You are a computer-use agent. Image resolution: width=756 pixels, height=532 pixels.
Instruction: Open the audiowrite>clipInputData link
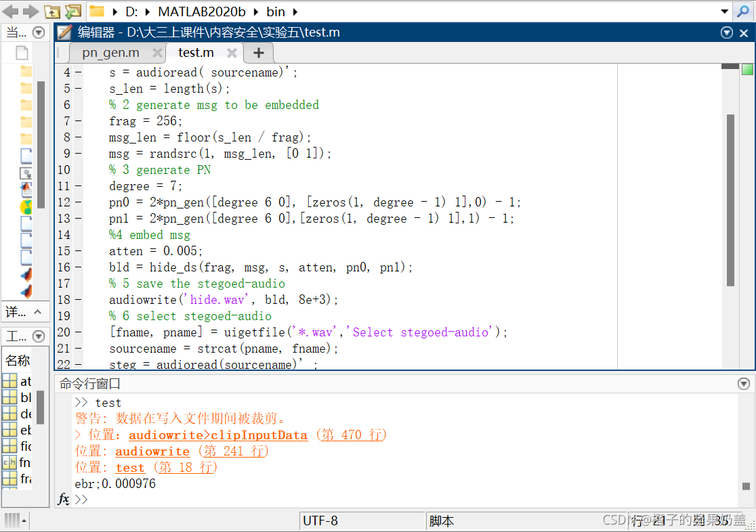point(218,435)
